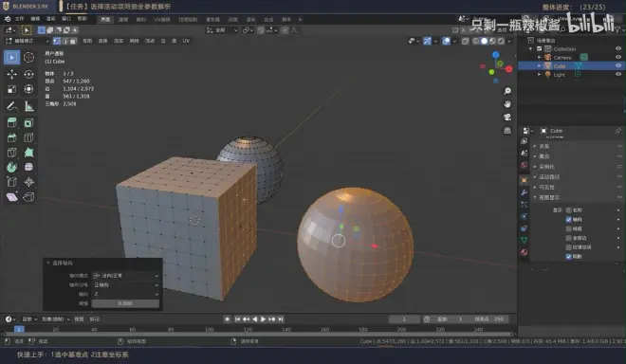Choose the Scale tool
Screen dimensions: 626x364
point(11,89)
